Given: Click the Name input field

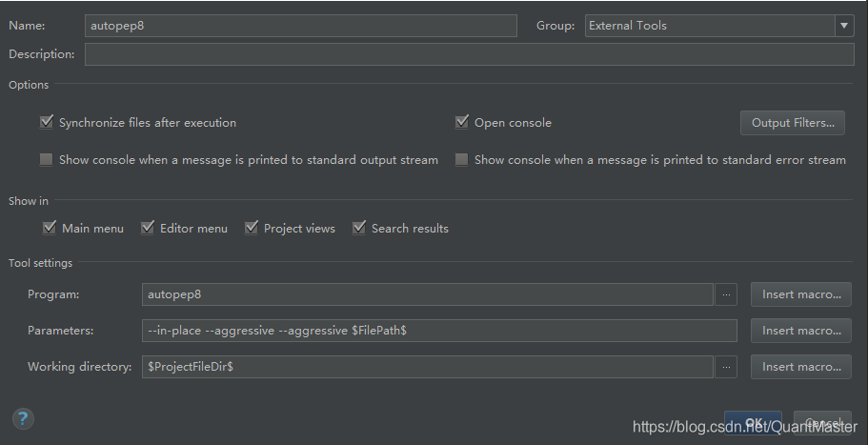Looking at the screenshot, I should (x=300, y=26).
